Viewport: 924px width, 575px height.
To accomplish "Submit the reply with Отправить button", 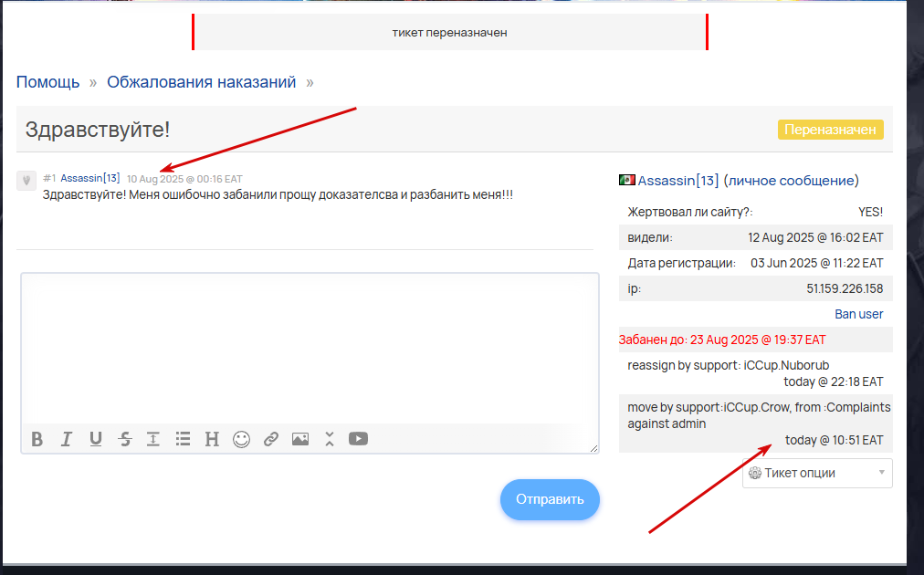I will (550, 499).
